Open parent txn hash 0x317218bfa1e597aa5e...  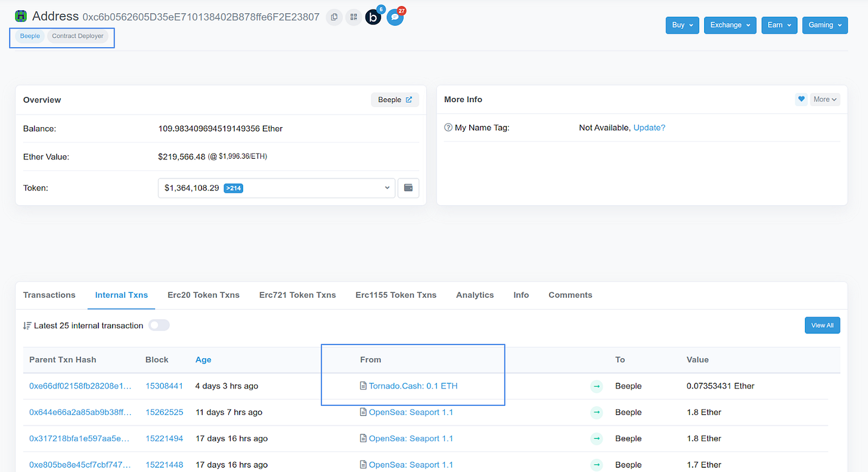[x=79, y=439]
